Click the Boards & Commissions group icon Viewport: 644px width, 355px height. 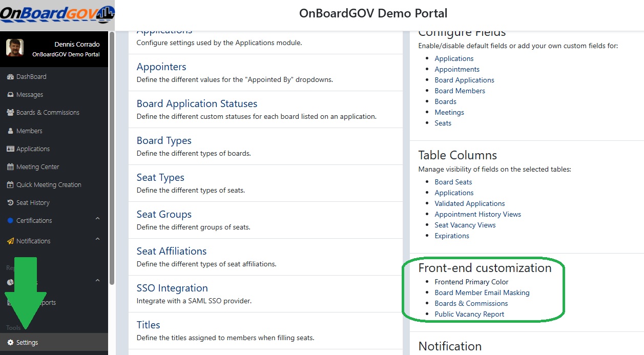click(10, 113)
